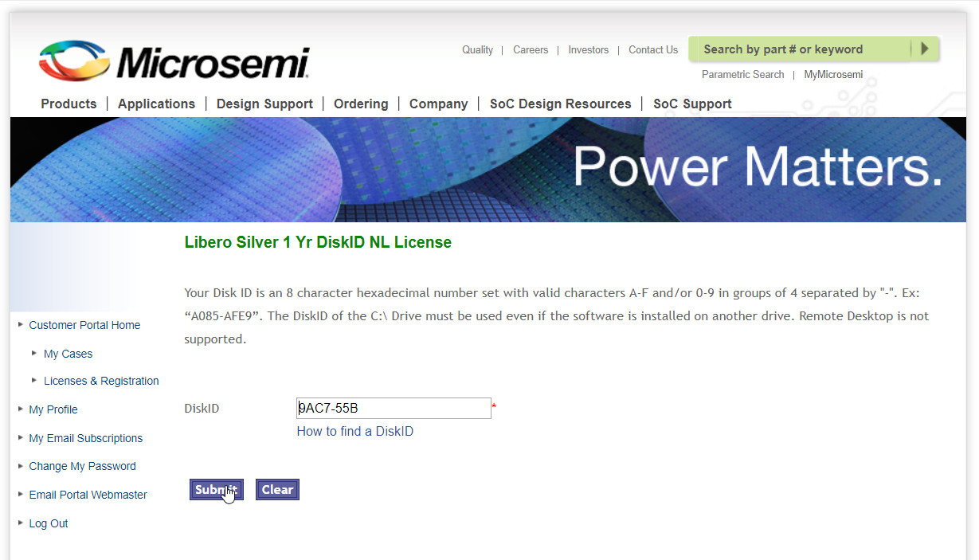The image size is (979, 560).
Task: Submit the DiskID form
Action: [x=216, y=490]
